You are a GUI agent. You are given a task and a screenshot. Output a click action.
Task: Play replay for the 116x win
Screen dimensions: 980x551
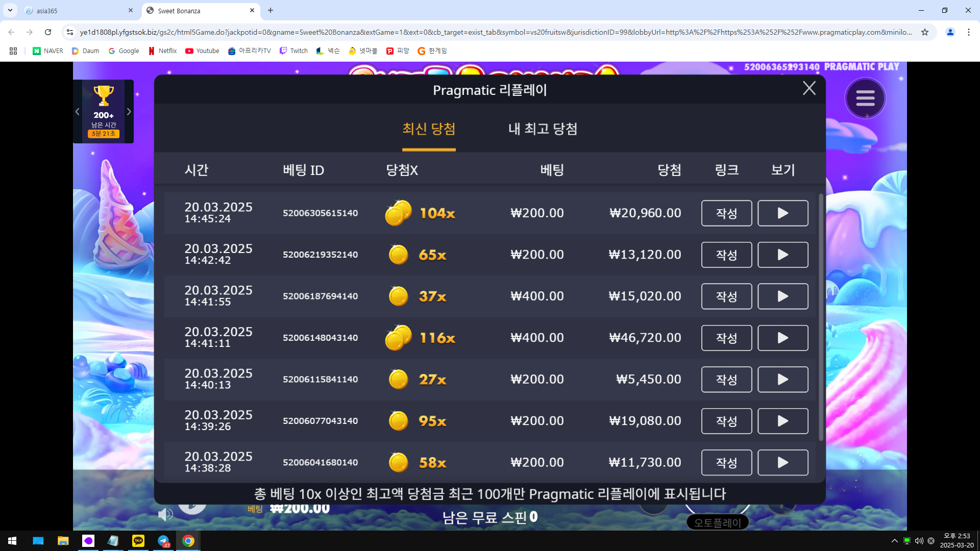(x=782, y=338)
